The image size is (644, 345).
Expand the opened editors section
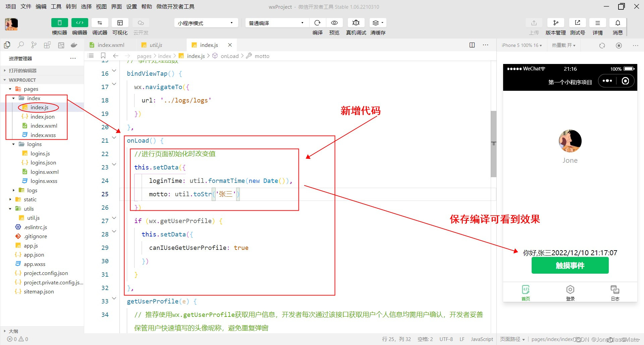42,70
